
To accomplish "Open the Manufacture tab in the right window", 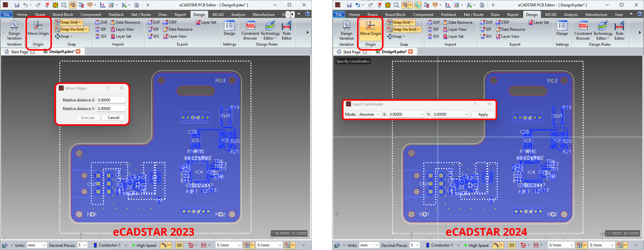I will coord(596,15).
